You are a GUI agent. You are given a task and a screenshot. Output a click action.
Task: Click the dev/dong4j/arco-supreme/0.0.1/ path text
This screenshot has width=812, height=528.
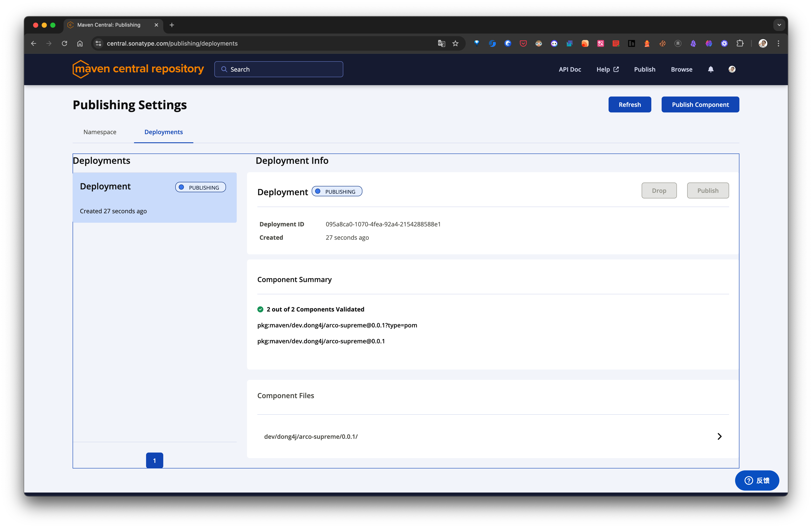click(311, 436)
